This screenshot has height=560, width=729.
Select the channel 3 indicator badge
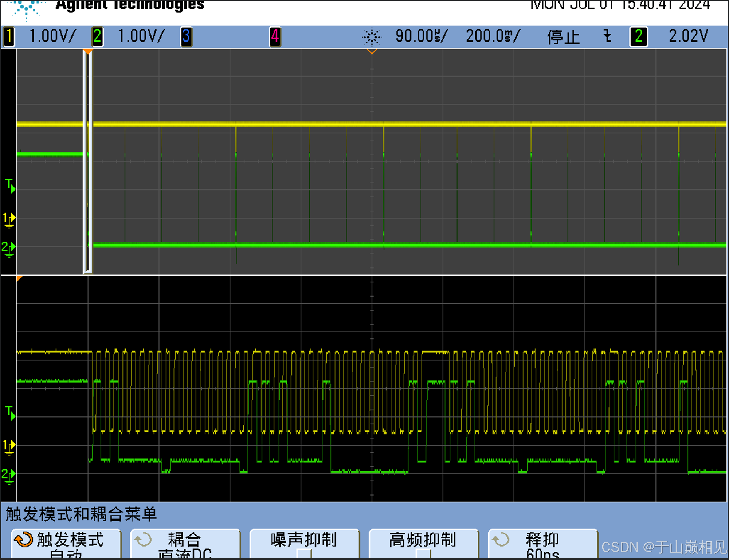[x=186, y=37]
